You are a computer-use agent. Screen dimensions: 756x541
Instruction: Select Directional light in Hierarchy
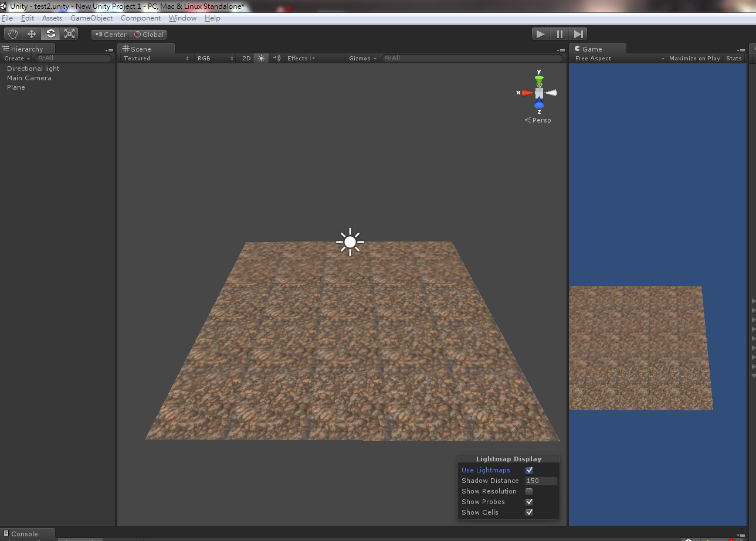[x=33, y=69]
